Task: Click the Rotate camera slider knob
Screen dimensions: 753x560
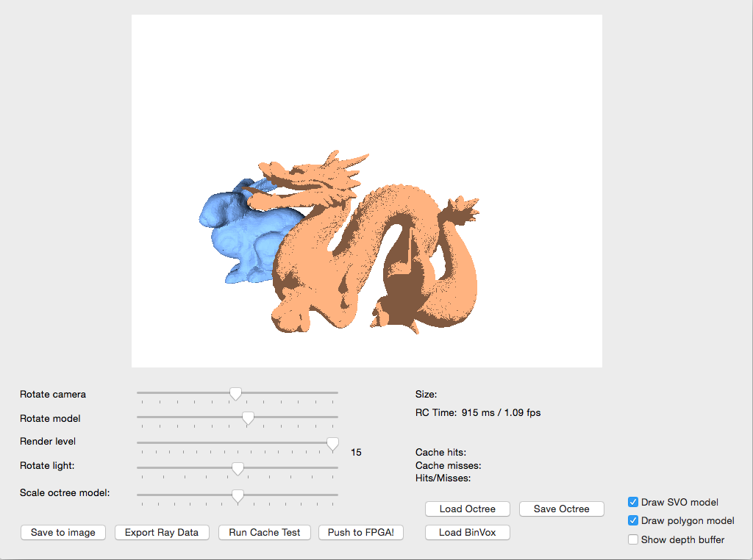Action: coord(235,393)
